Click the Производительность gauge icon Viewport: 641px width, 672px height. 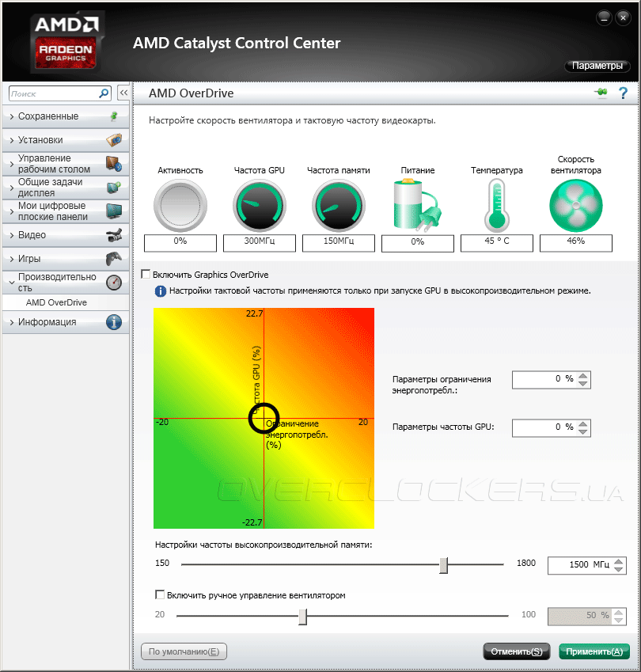(x=114, y=283)
